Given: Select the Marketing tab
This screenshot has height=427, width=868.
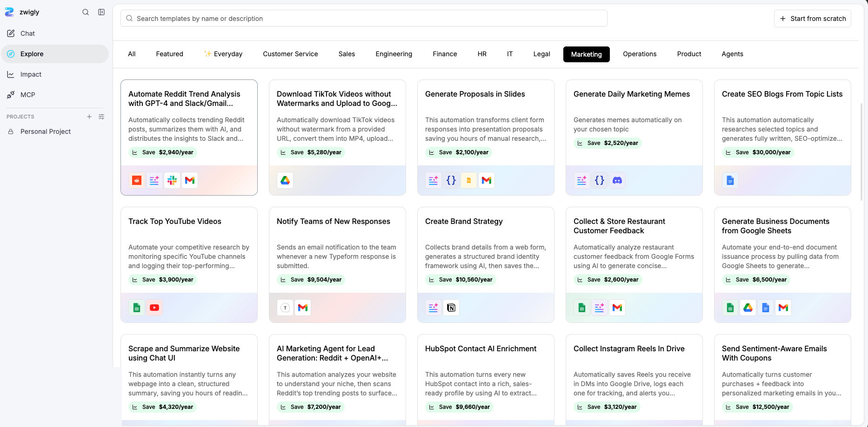Looking at the screenshot, I should pyautogui.click(x=587, y=54).
